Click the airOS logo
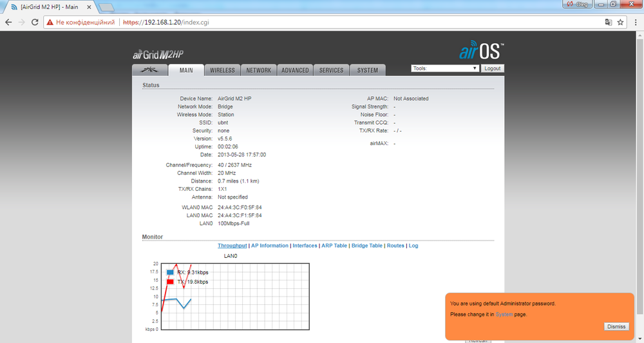This screenshot has width=644, height=343. pyautogui.click(x=482, y=51)
